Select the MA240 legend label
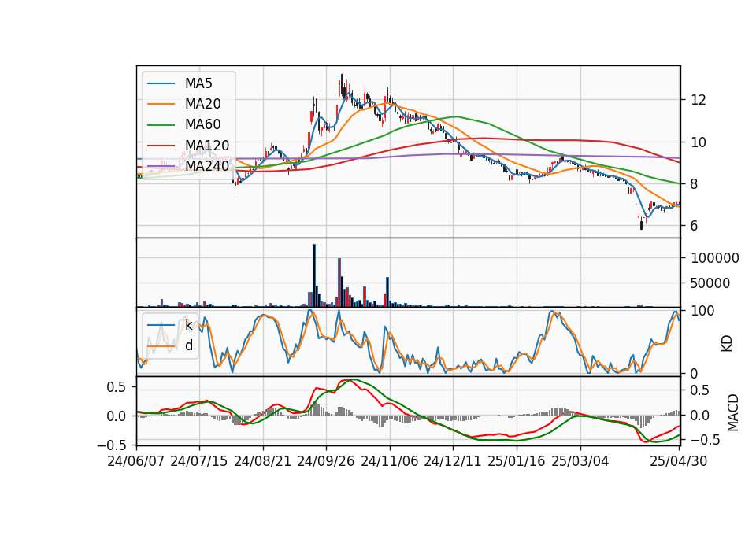The image size is (756, 543). pyautogui.click(x=207, y=166)
